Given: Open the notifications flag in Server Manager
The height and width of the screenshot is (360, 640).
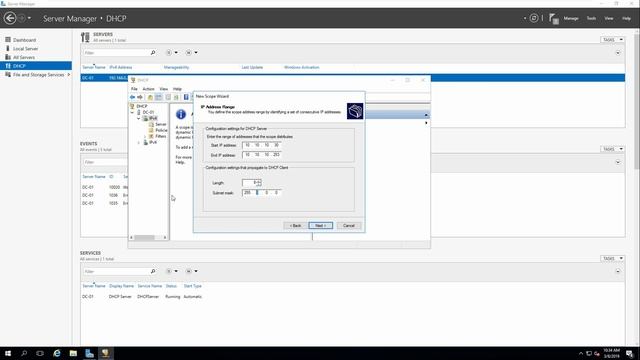Looking at the screenshot, I should (x=553, y=18).
